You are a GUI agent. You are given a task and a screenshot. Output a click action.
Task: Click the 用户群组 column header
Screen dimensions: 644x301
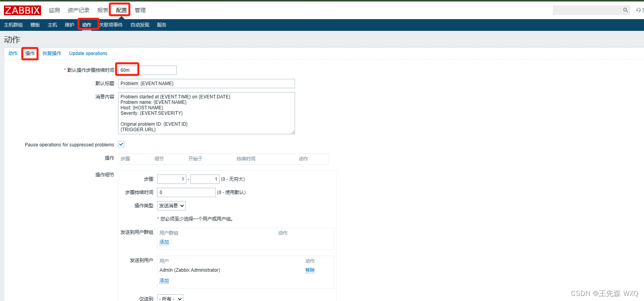pyautogui.click(x=169, y=233)
